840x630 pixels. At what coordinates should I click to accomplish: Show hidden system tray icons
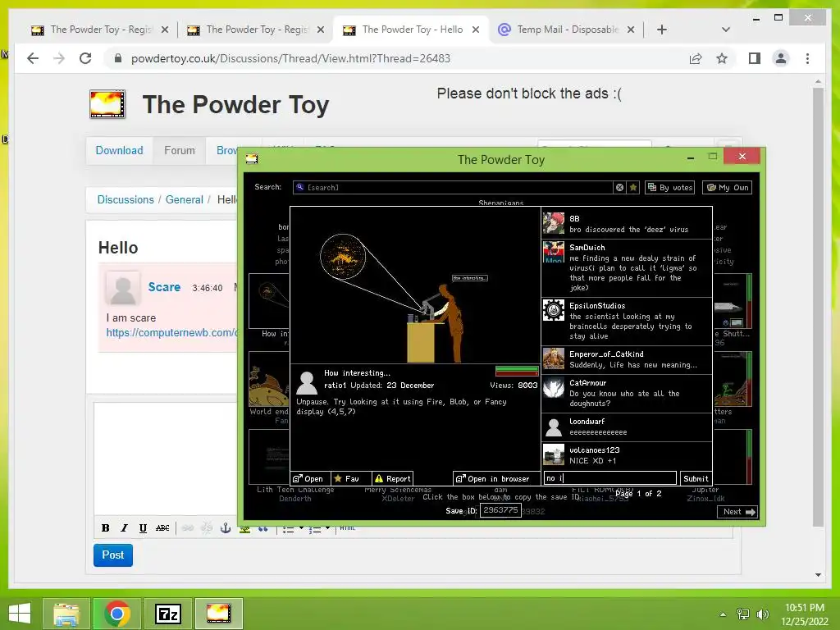(724, 614)
